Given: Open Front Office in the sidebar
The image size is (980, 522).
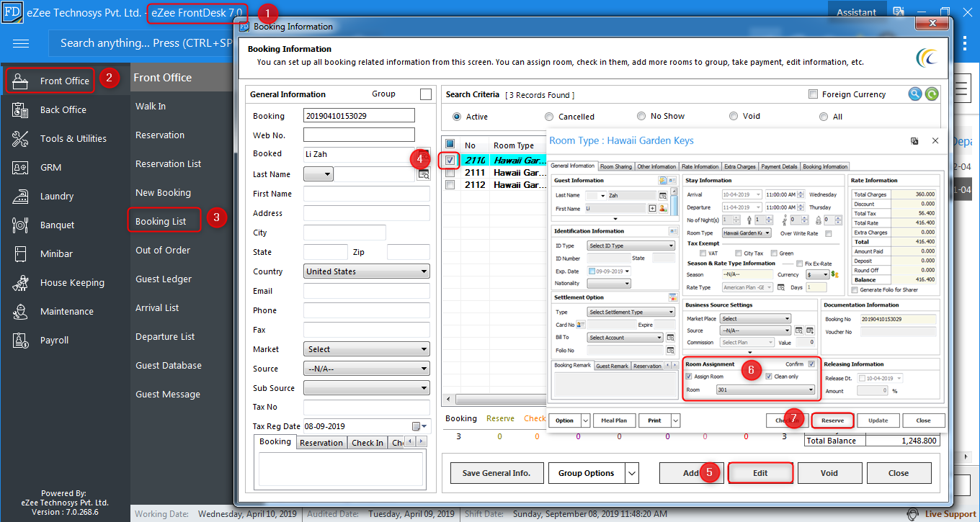Looking at the screenshot, I should [50, 81].
